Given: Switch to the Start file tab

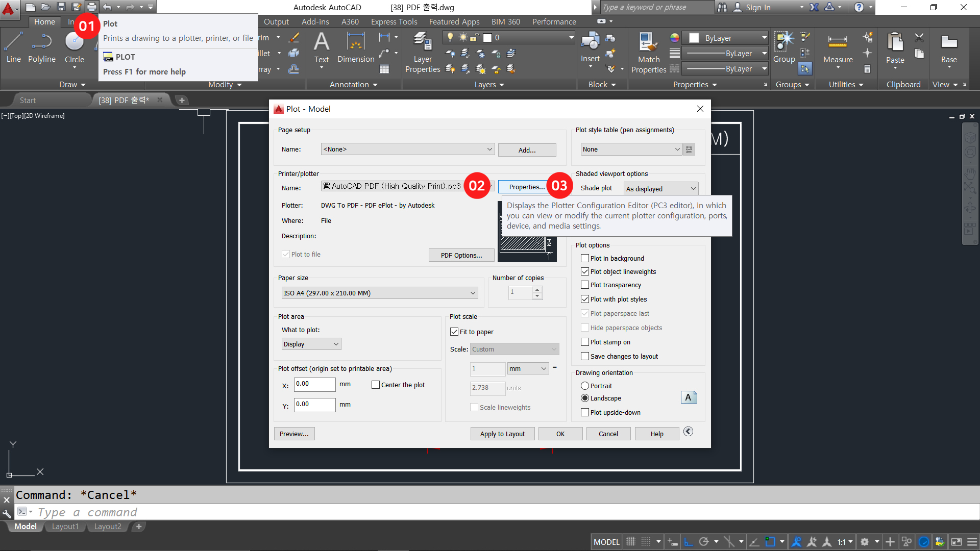Looking at the screenshot, I should click(x=28, y=101).
